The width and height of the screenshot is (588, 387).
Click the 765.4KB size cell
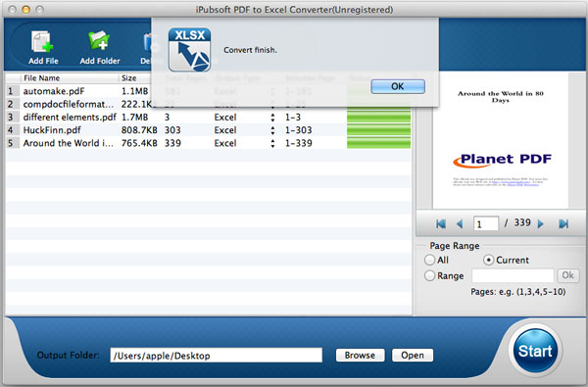tap(139, 143)
